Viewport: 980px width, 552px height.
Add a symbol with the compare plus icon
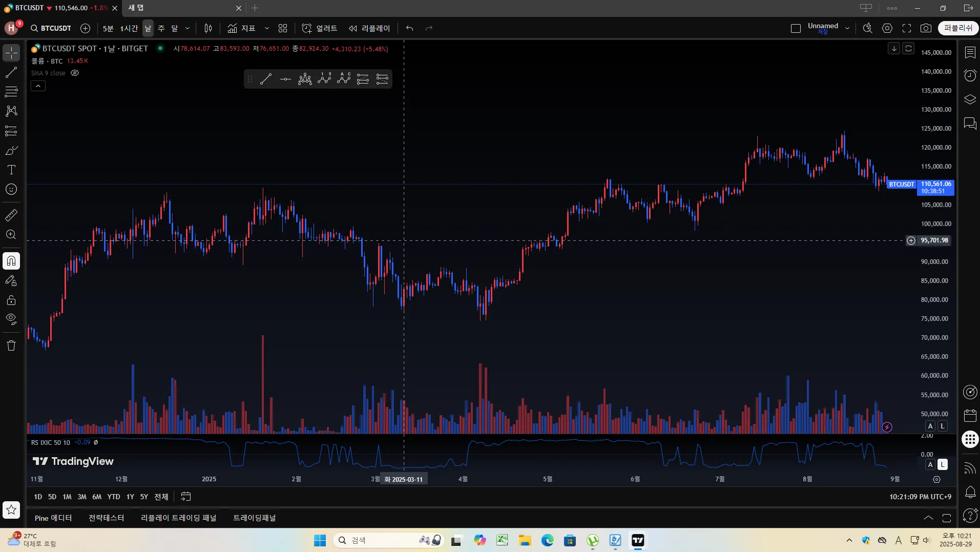pos(86,28)
